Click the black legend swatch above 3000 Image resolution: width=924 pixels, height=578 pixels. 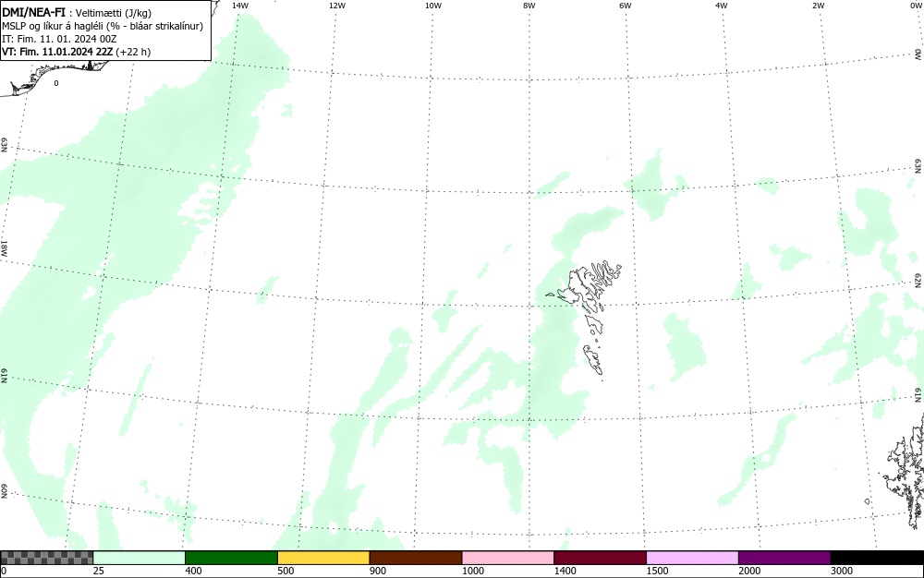tap(877, 558)
